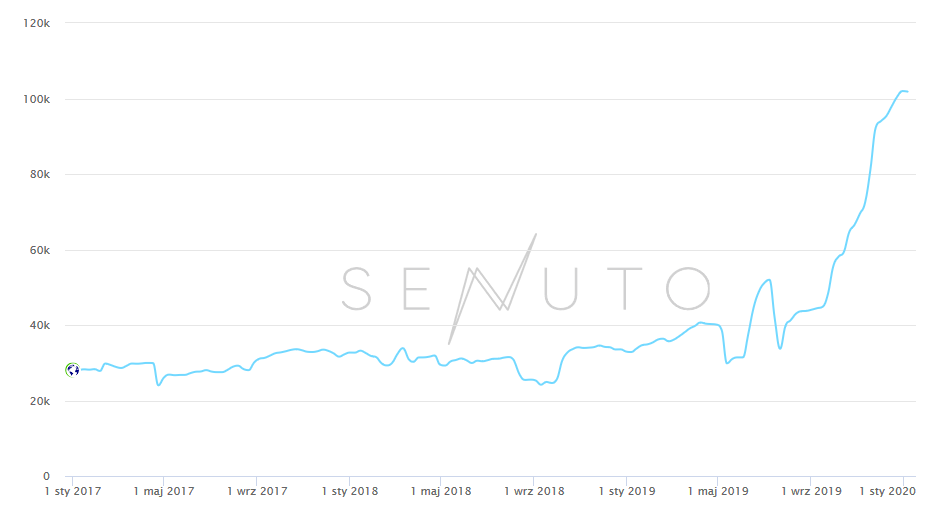Select the "1 wrz 2017" date label

[257, 492]
